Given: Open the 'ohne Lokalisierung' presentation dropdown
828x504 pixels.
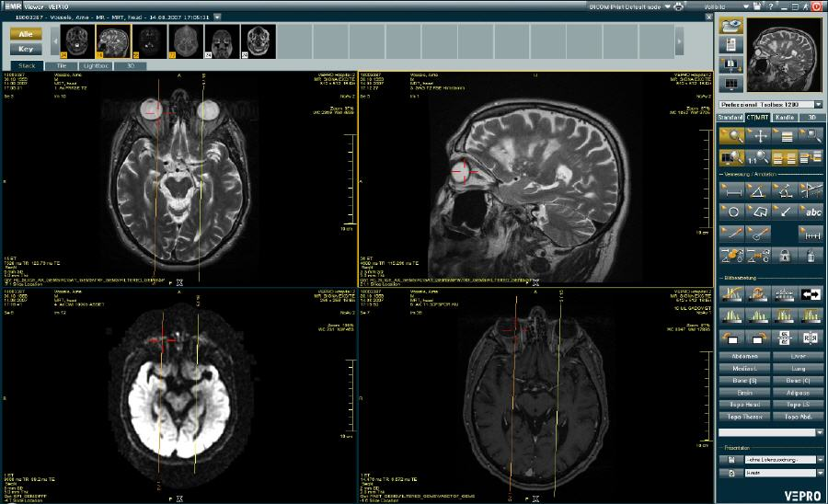Looking at the screenshot, I should coord(820,460).
